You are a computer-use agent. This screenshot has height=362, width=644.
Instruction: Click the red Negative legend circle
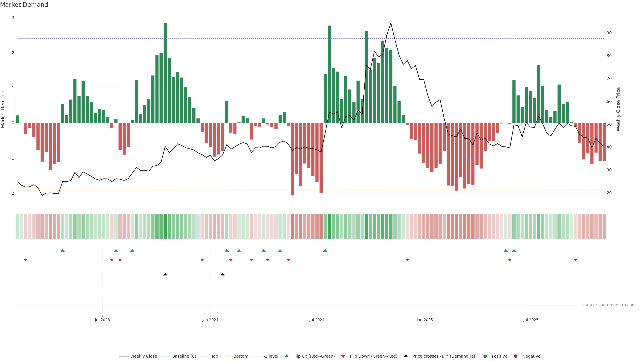pos(516,356)
